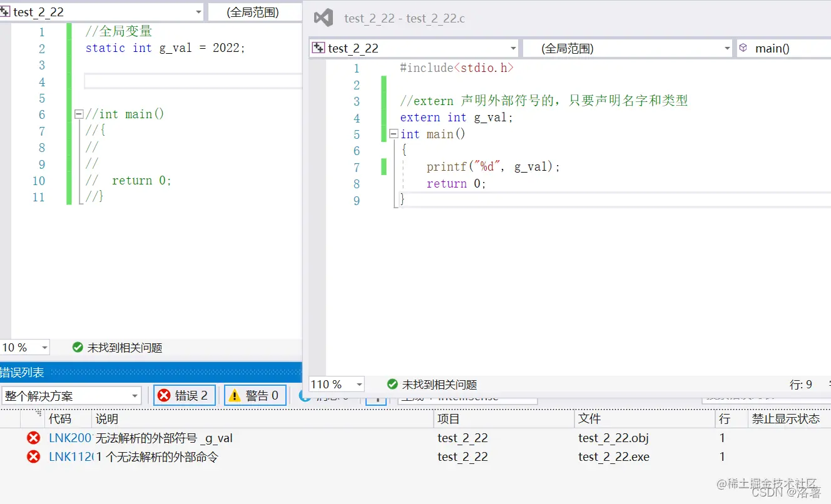This screenshot has width=831, height=504.
Task: Click the test_2_22.obj file cell
Action: tap(613, 438)
